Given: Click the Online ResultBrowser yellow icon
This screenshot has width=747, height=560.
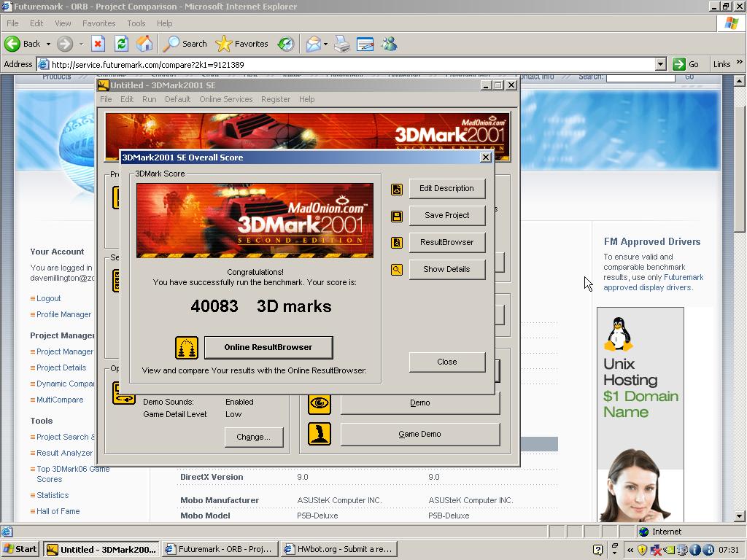Looking at the screenshot, I should coord(186,348).
